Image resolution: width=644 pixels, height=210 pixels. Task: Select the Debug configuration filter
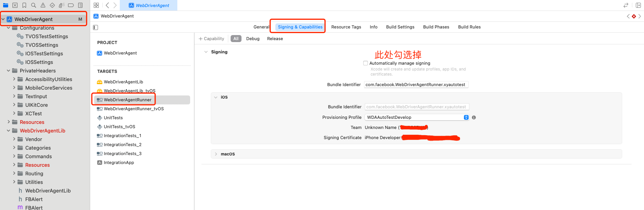click(x=253, y=39)
